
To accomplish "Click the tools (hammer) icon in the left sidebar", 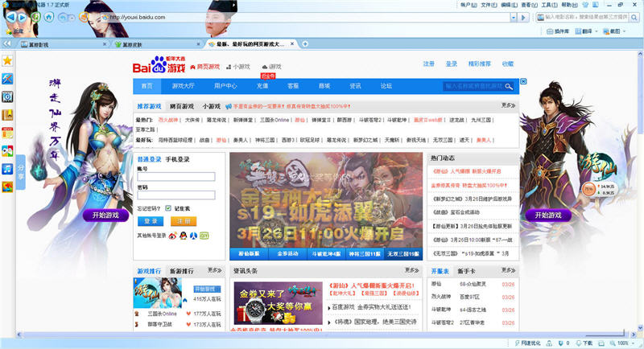I will click(7, 79).
